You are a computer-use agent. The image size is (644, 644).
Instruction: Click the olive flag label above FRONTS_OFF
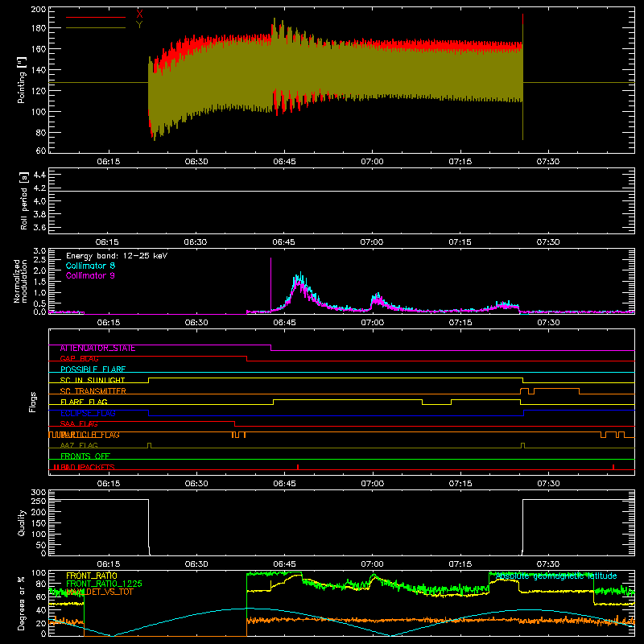(79, 446)
